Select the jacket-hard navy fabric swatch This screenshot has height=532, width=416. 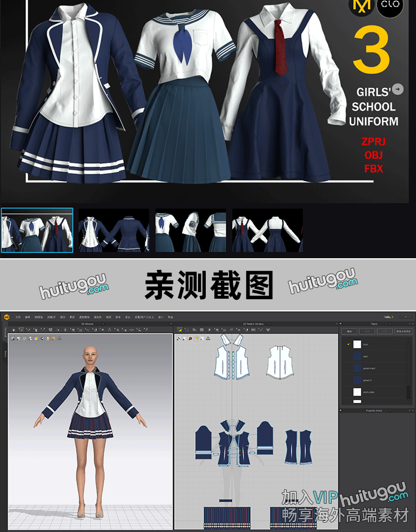tap(357, 368)
